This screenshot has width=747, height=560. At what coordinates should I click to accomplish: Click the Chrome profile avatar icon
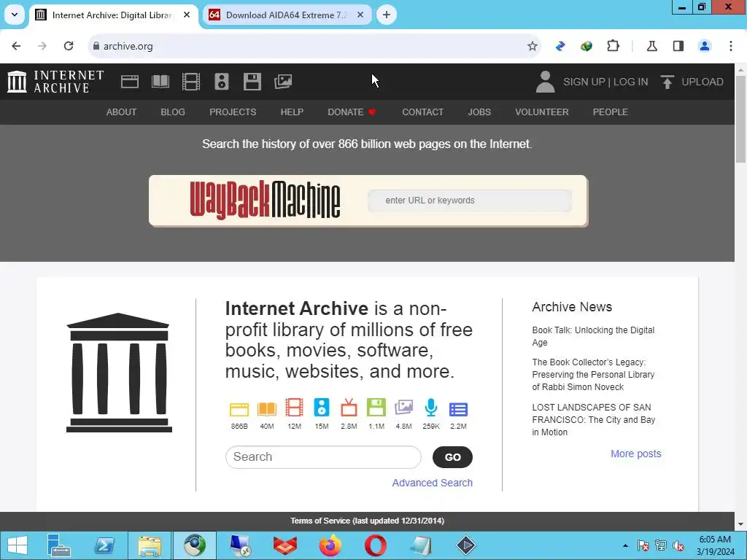(705, 46)
